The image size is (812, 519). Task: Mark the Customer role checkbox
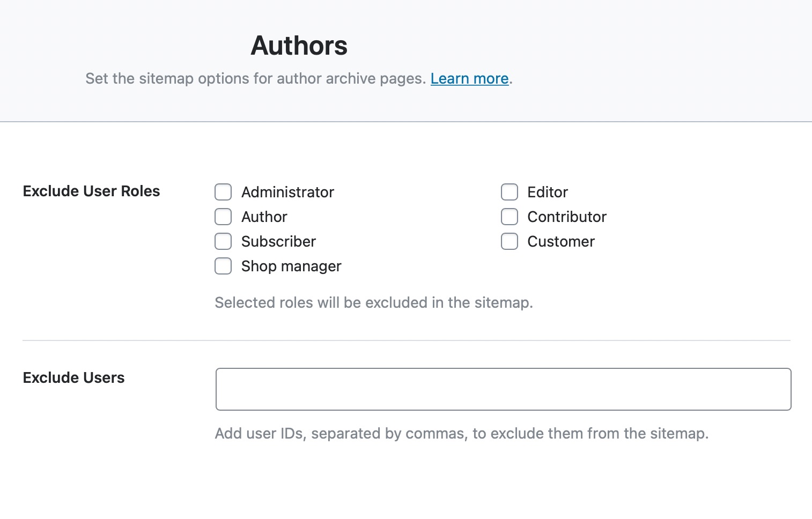(x=510, y=241)
